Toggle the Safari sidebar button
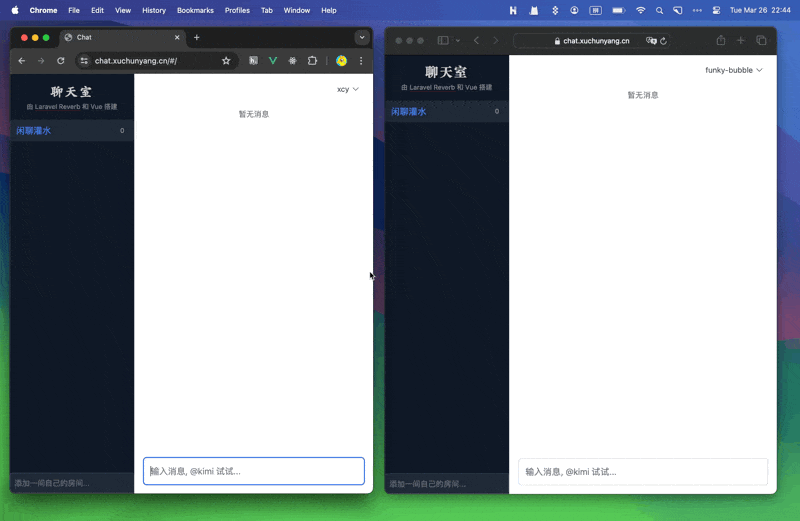800x521 pixels. [443, 41]
